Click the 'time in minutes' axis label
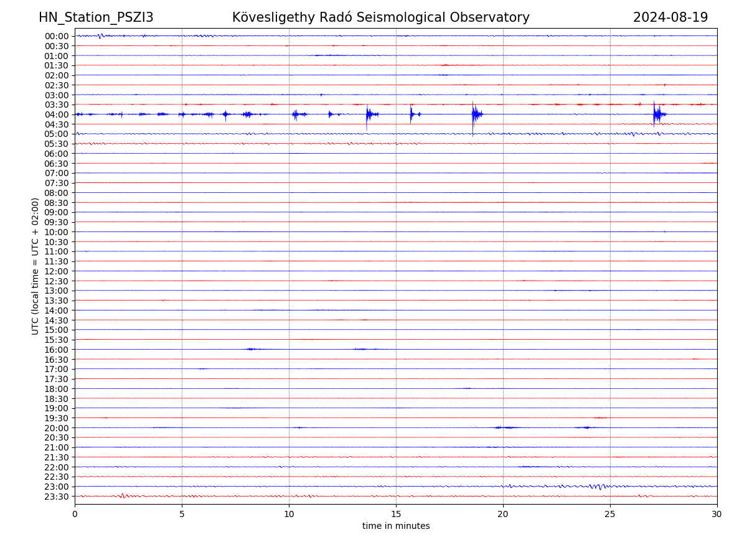This screenshot has width=747, height=560. coord(396,526)
